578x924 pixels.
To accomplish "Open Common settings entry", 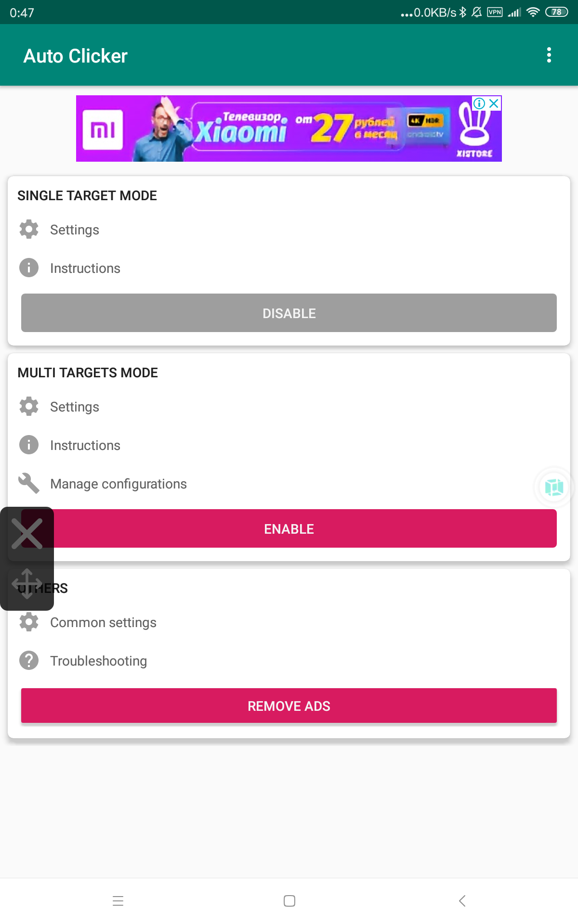I will [x=103, y=622].
